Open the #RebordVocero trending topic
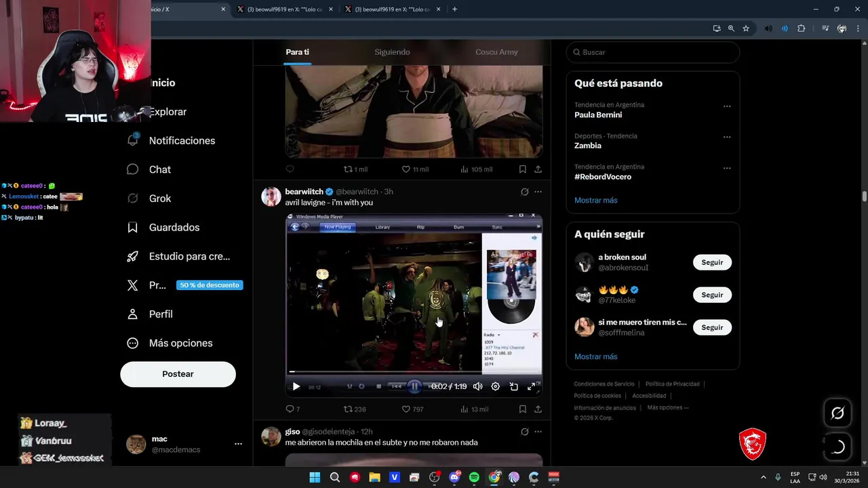This screenshot has width=868, height=488. [x=603, y=177]
